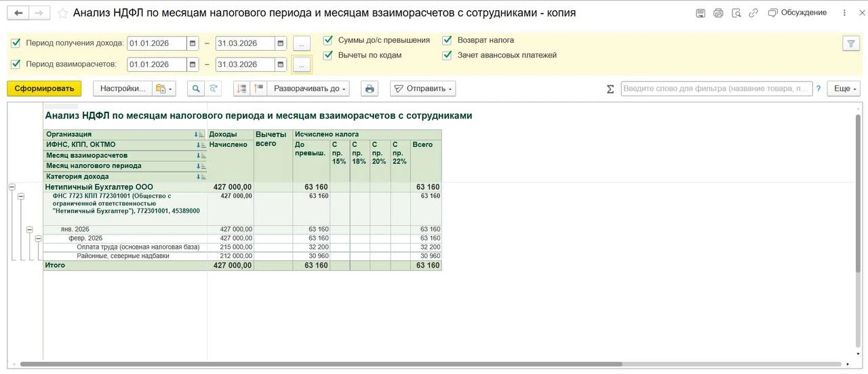Open help via the question mark
868x374 pixels.
(x=818, y=89)
